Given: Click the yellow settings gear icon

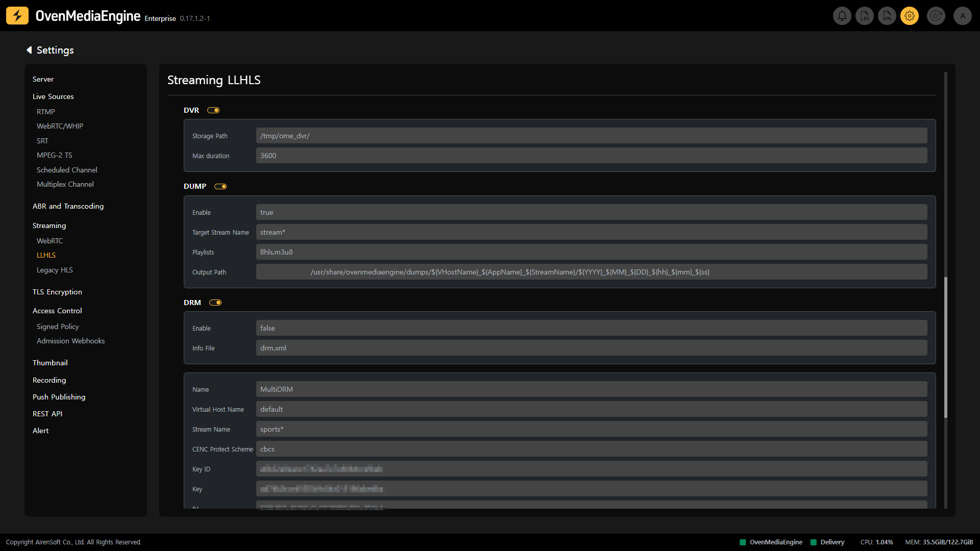Looking at the screenshot, I should [910, 16].
